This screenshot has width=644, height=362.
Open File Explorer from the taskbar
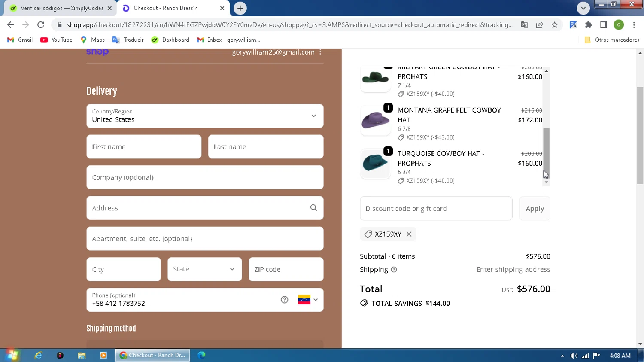(x=82, y=355)
